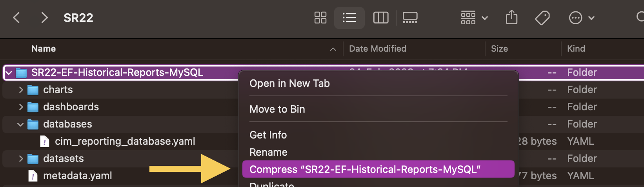Switch to icon view in Finder toolbar
Viewport: 644px width, 187px height.
(x=320, y=18)
